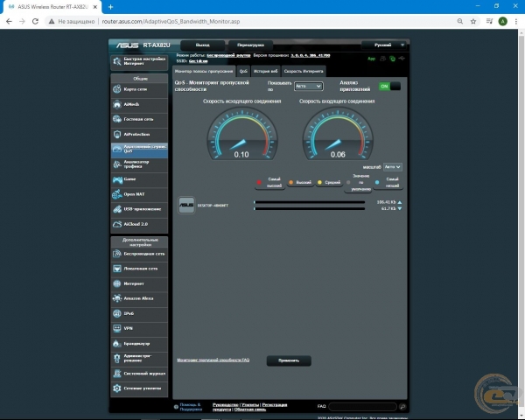Open Firewall (Брандмауэр) flame icon
525x420 pixels.
coord(117,343)
